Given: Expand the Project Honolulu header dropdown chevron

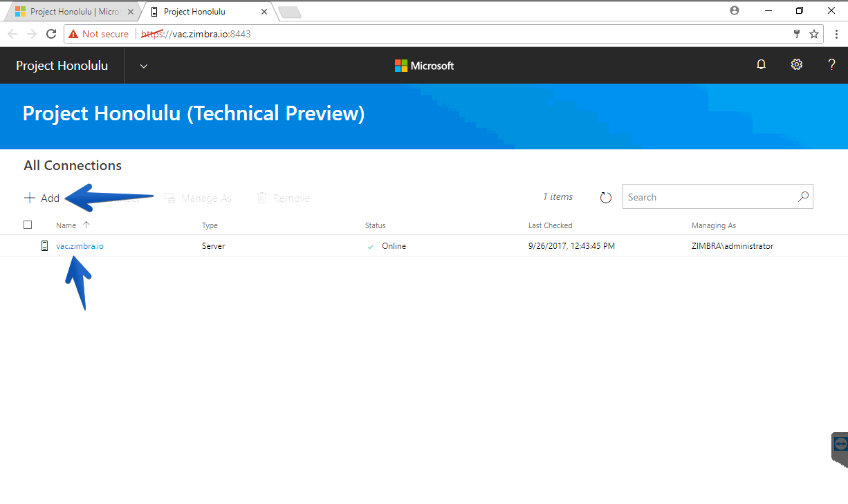Looking at the screenshot, I should pos(144,66).
